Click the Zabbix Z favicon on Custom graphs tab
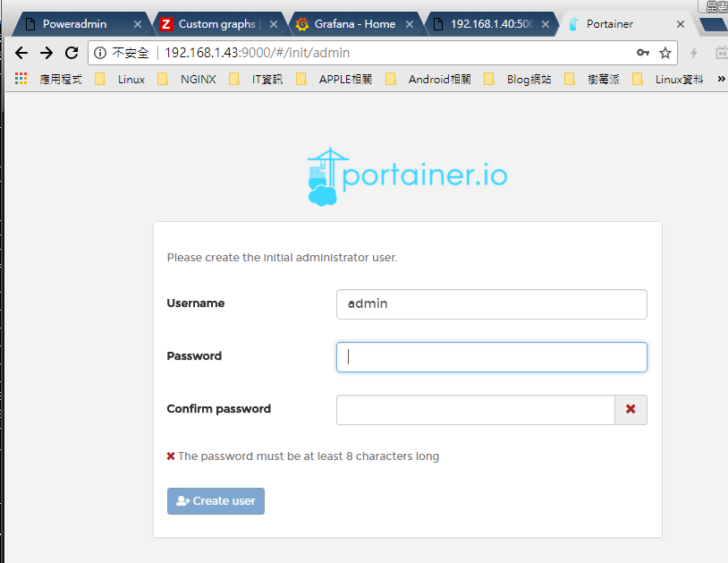This screenshot has width=728, height=563. pyautogui.click(x=165, y=24)
